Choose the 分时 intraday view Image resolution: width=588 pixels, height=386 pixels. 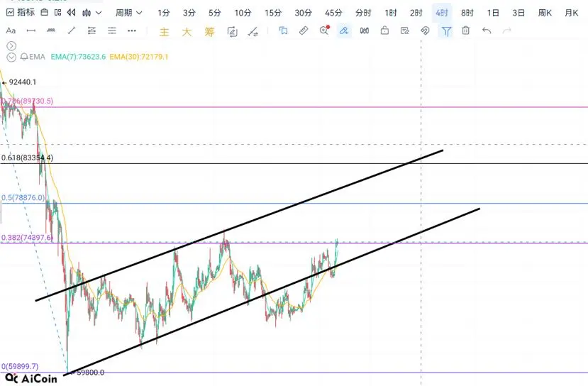coord(363,13)
